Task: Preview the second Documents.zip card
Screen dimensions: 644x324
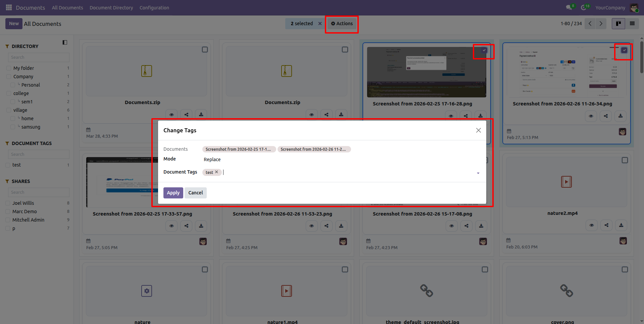Action: [311, 114]
